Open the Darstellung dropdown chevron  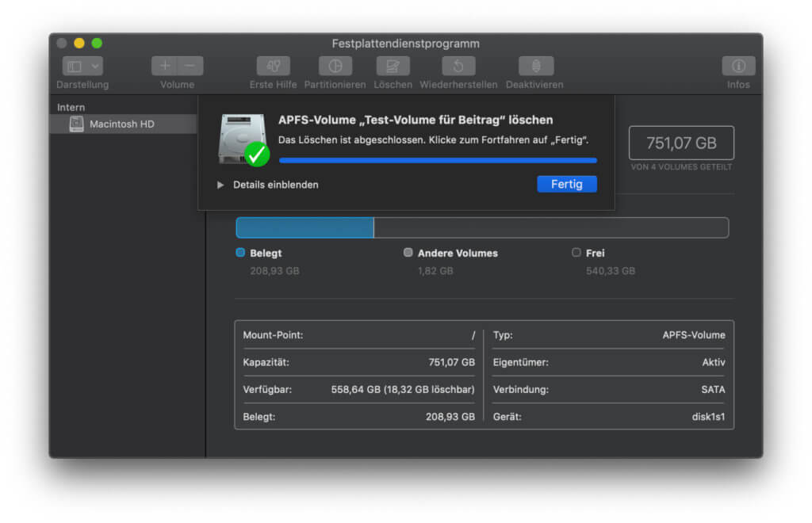(x=95, y=67)
